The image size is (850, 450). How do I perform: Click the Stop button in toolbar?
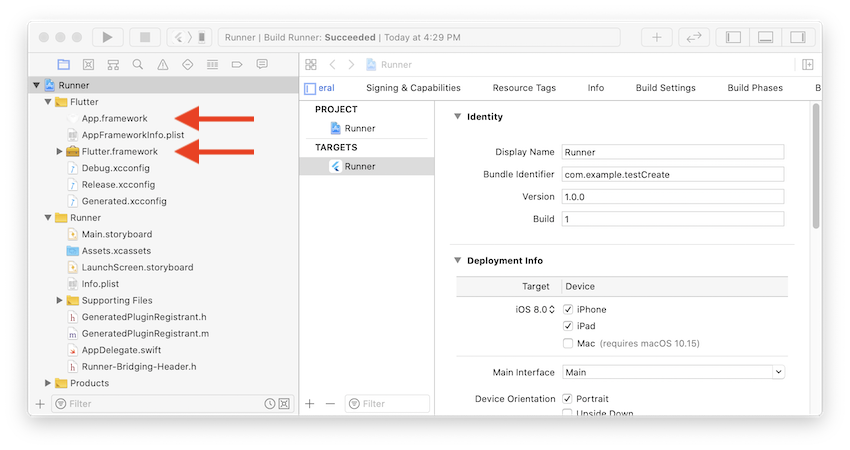tap(145, 37)
